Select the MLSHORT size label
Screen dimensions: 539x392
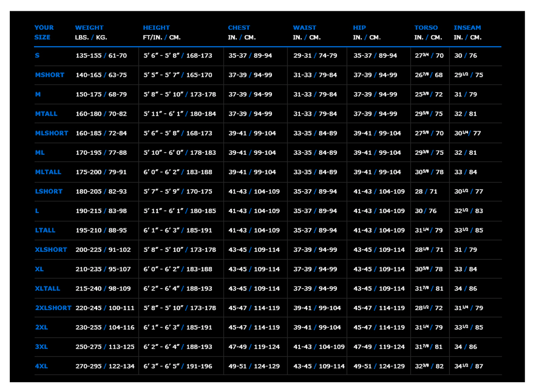tap(51, 133)
